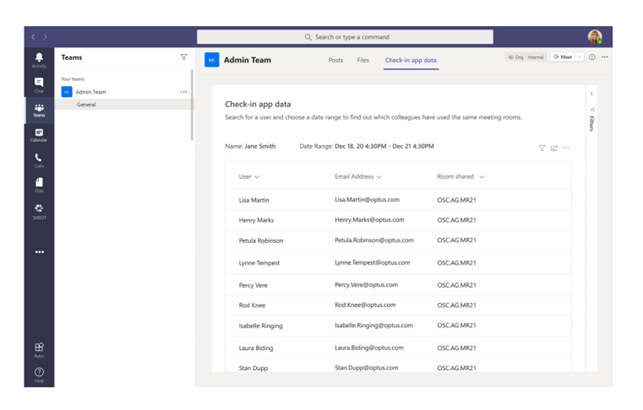Screen dimensions: 643x410
Task: Open the Email Address column dropdown
Action: click(378, 177)
